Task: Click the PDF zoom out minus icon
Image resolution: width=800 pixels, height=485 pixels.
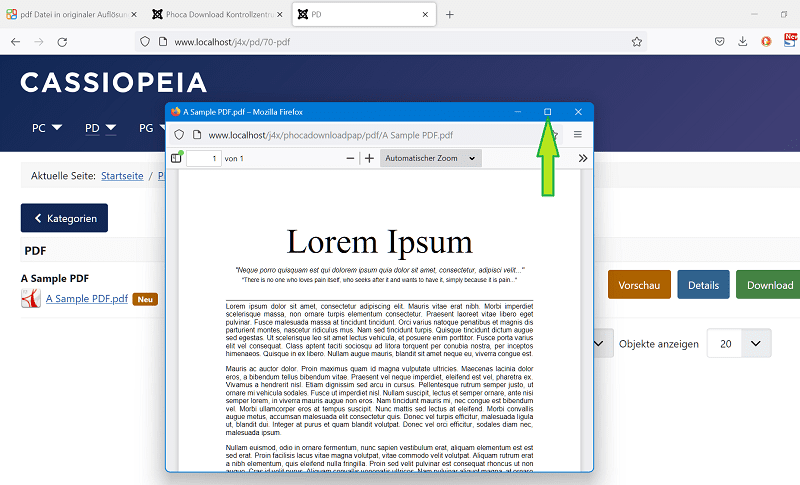Action: click(x=350, y=158)
